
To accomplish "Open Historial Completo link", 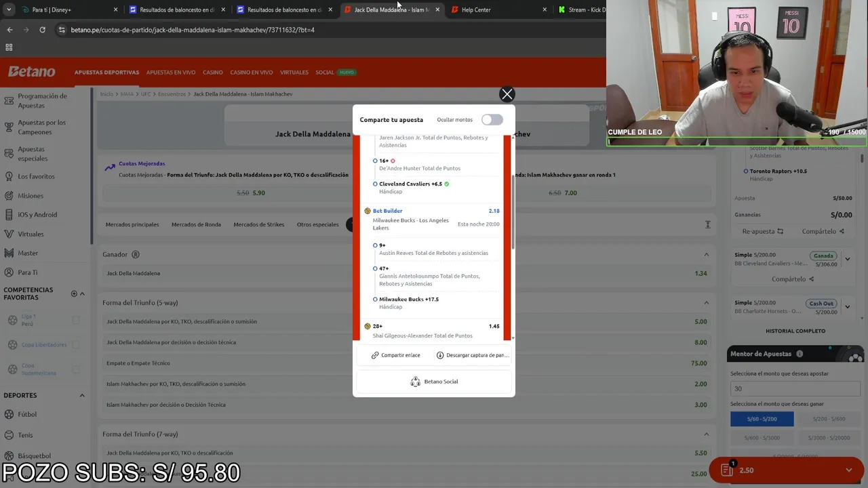I will click(795, 331).
